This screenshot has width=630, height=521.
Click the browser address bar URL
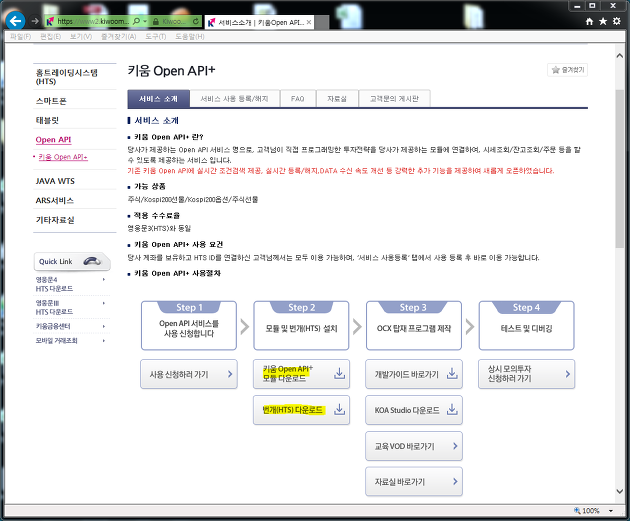93,21
